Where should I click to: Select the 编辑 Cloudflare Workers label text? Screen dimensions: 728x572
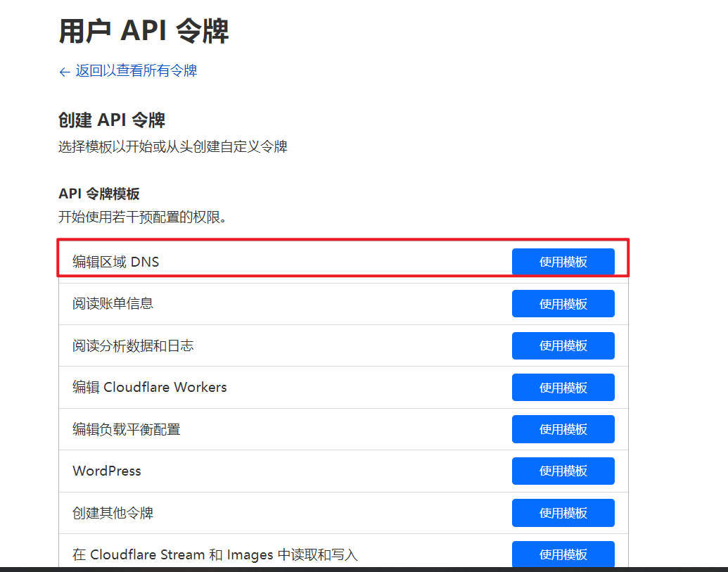[149, 388]
